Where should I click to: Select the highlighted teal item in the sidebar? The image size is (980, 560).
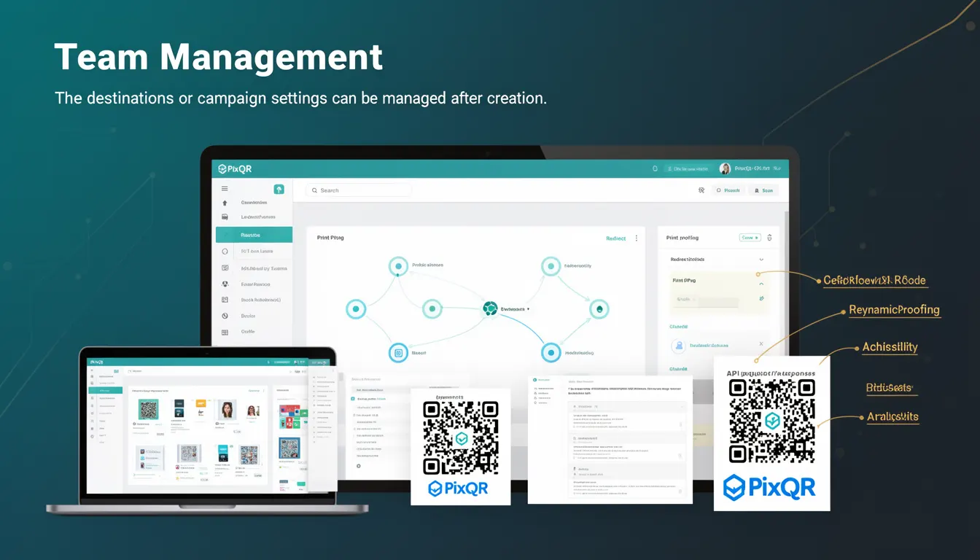pyautogui.click(x=254, y=235)
